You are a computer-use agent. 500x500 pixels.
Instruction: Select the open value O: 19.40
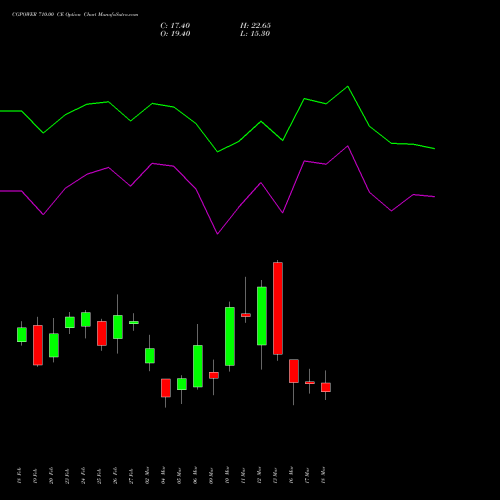point(175,34)
